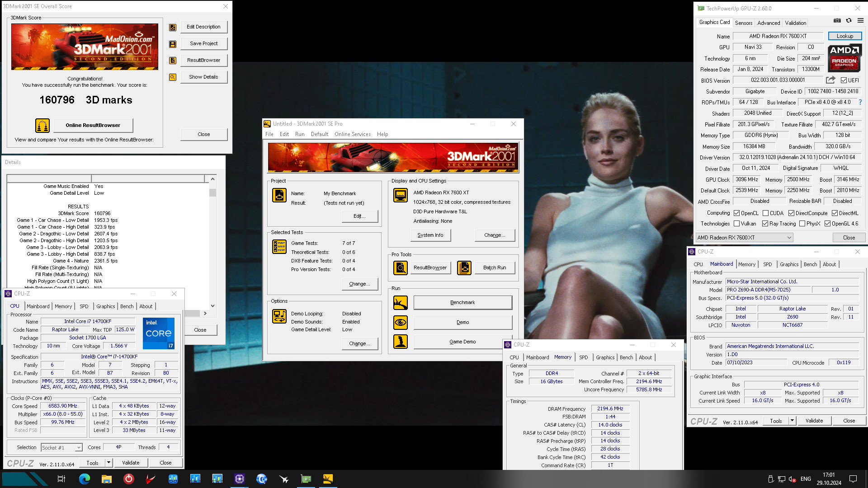Click the Game Demo button
This screenshot has height=488, width=868.
[x=462, y=342]
